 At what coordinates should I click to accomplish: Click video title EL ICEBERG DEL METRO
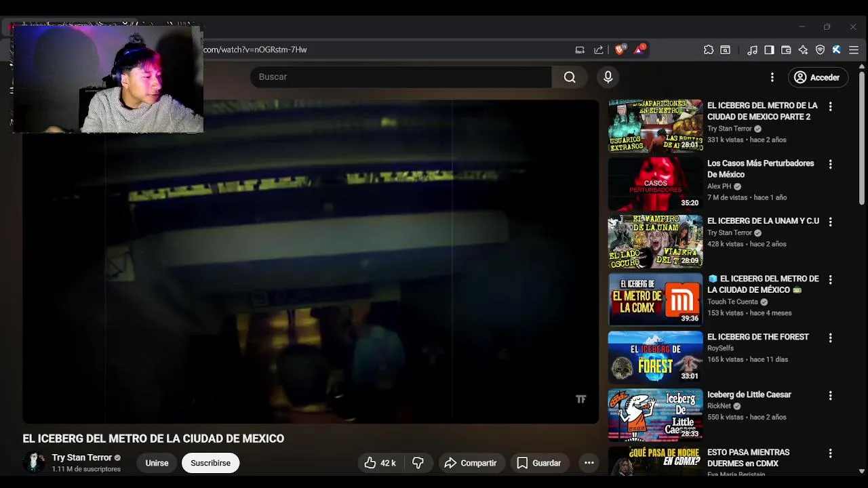[x=153, y=439]
